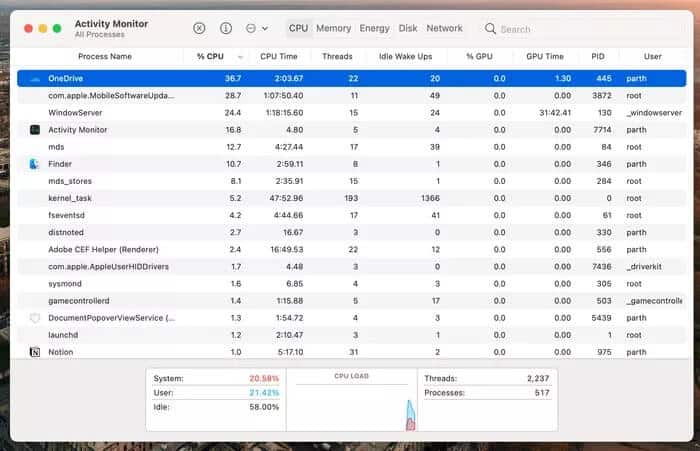Switch to the Energy tab
The height and width of the screenshot is (451, 700).
374,28
